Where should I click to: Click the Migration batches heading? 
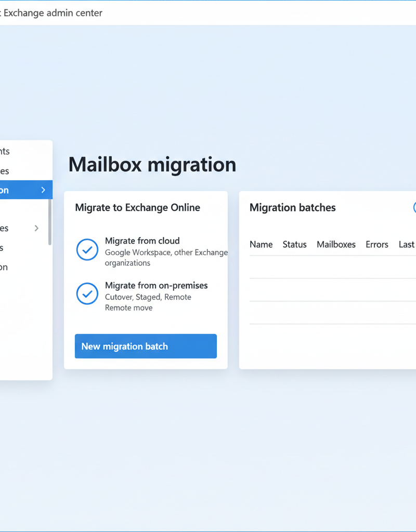coord(293,207)
